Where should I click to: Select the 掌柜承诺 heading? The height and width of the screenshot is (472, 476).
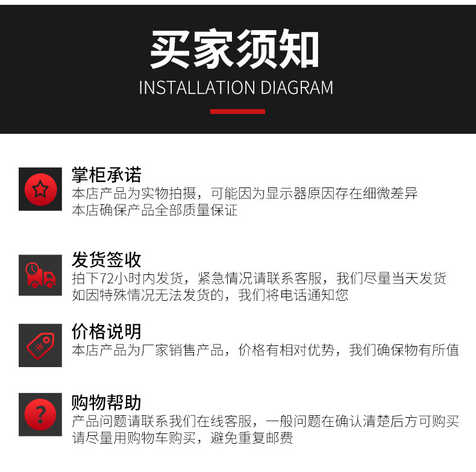pos(107,175)
